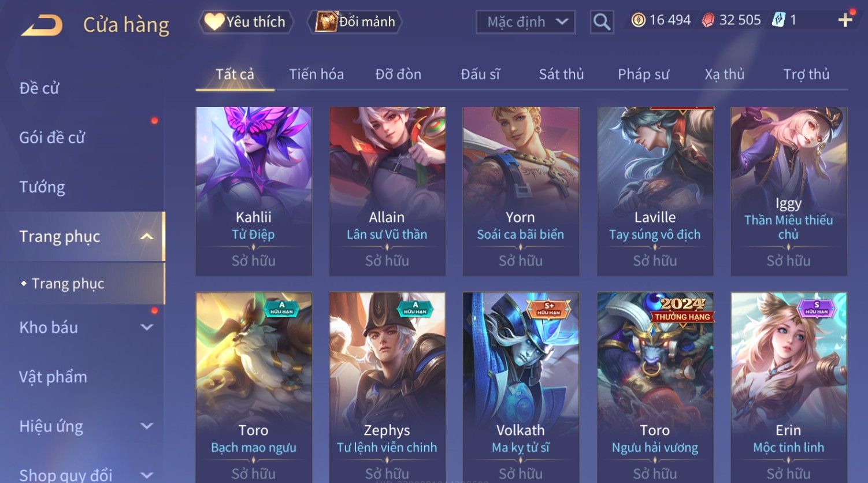Screen dimensions: 868x483
Task: Collapse the Trang phục sidebar section
Action: pos(147,236)
